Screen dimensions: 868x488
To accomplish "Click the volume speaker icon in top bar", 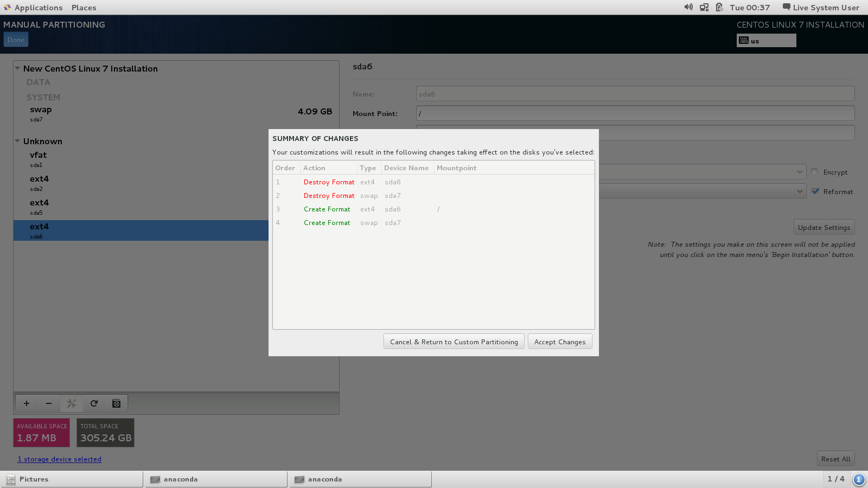I will (x=688, y=7).
